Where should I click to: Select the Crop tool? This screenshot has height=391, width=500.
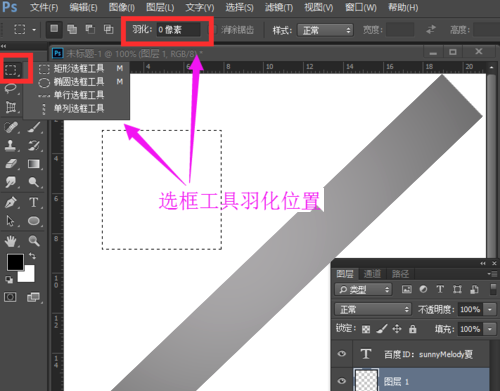pos(11,107)
